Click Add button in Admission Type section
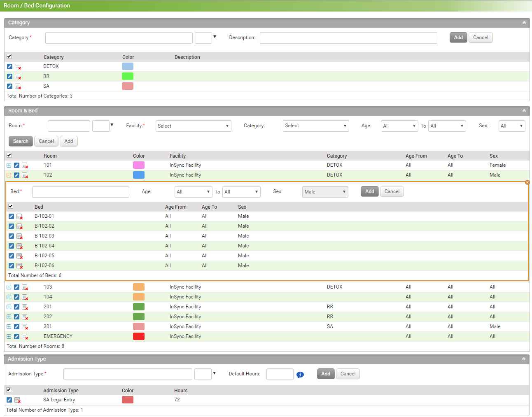This screenshot has height=417, width=532. click(x=326, y=374)
